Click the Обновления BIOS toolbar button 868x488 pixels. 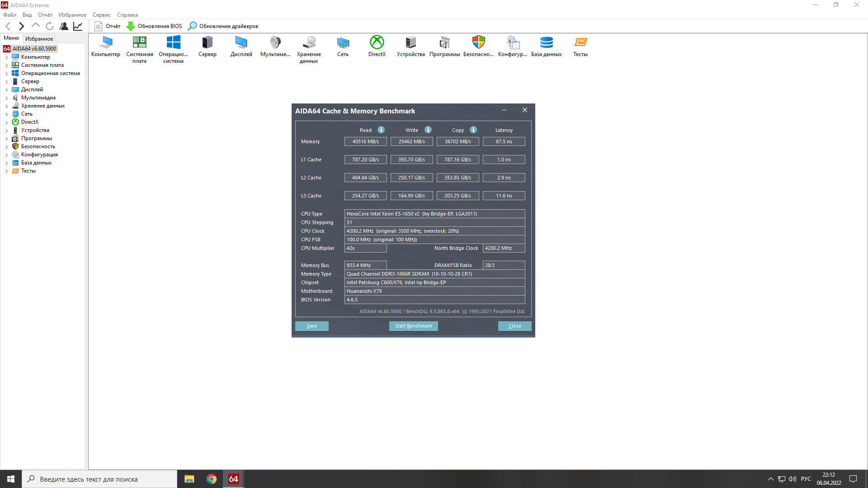click(x=154, y=26)
